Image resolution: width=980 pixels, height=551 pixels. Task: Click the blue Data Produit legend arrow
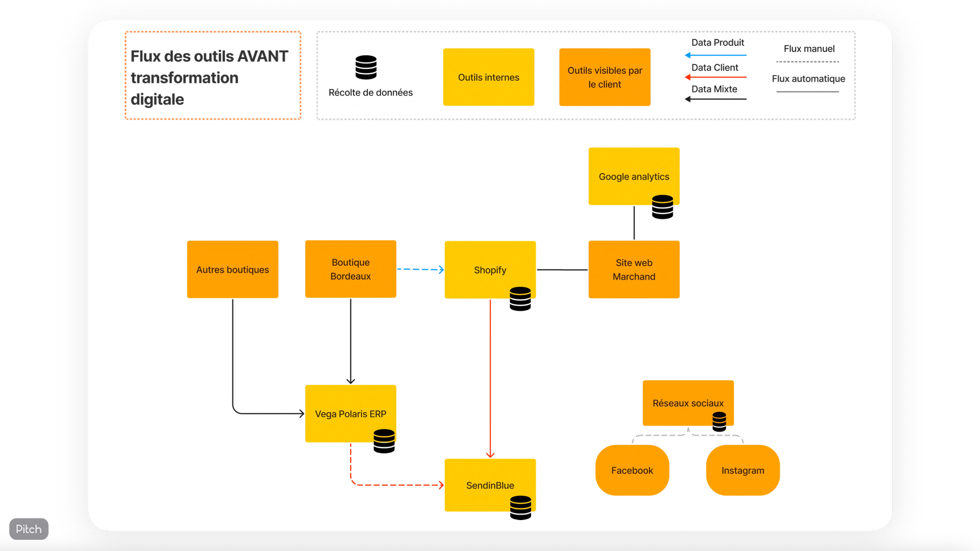pos(715,56)
